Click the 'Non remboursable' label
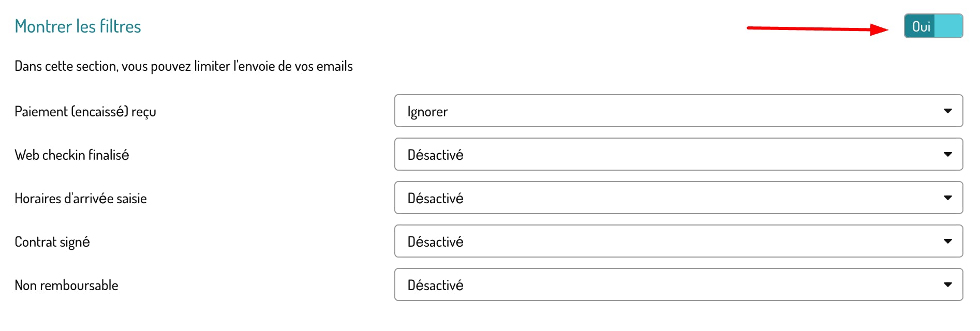Viewport: 980px width, 331px height. click(x=66, y=285)
